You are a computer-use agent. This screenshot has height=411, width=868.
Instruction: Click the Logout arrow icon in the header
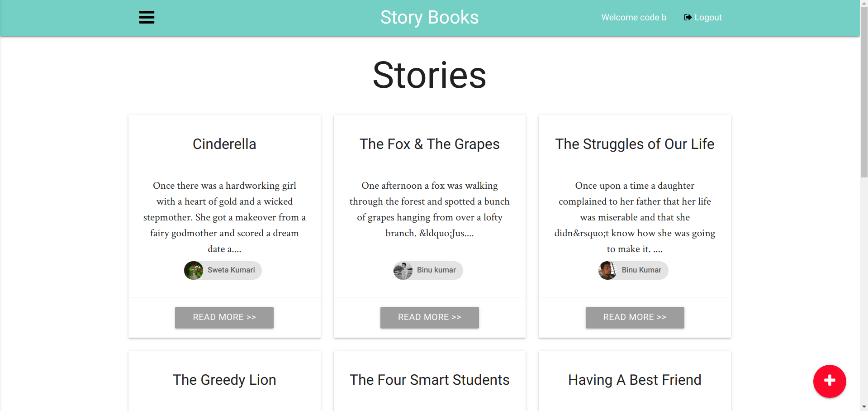pos(687,17)
